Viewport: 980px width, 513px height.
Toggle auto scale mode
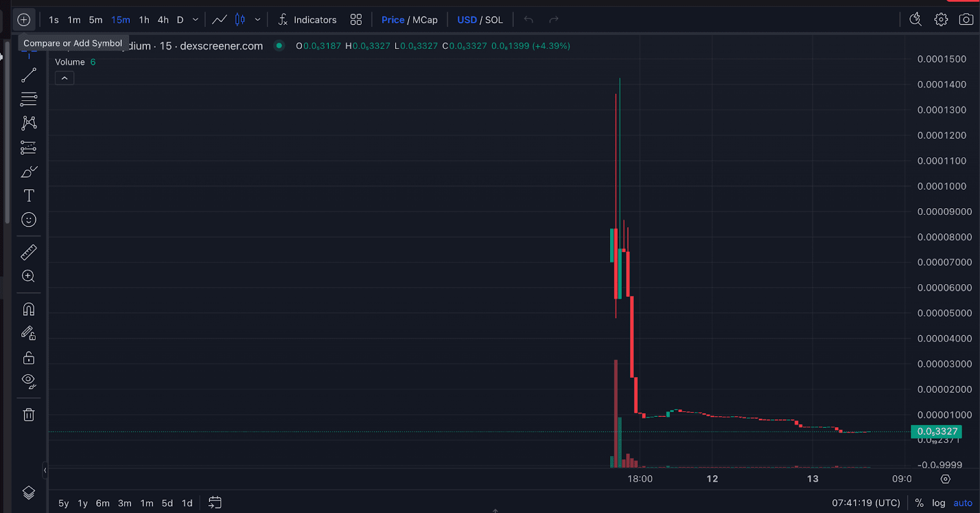(963, 503)
